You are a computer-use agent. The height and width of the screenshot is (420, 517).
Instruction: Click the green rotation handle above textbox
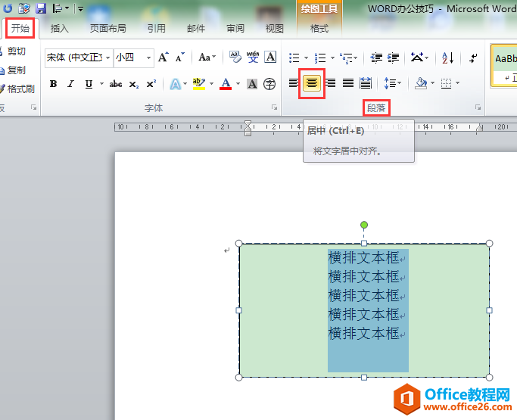click(x=364, y=225)
